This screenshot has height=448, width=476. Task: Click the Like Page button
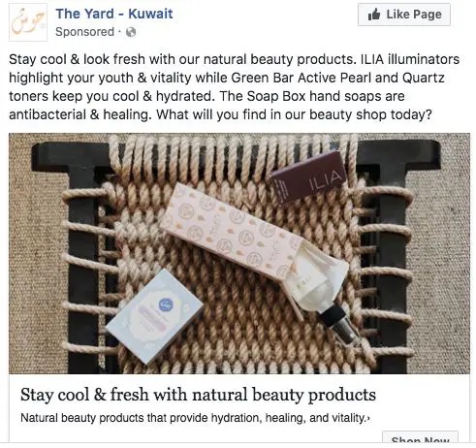coord(404,15)
